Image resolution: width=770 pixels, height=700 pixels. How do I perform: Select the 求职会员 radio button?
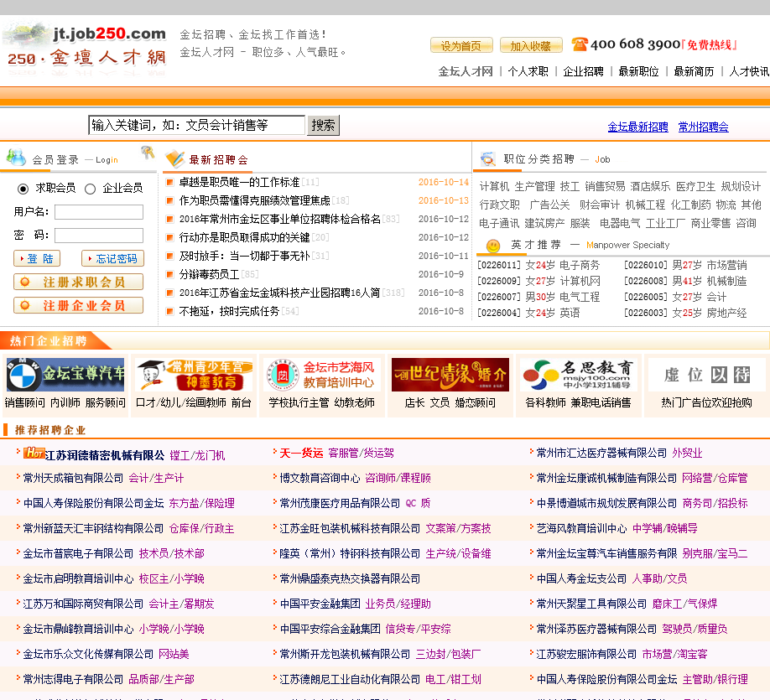[x=23, y=189]
